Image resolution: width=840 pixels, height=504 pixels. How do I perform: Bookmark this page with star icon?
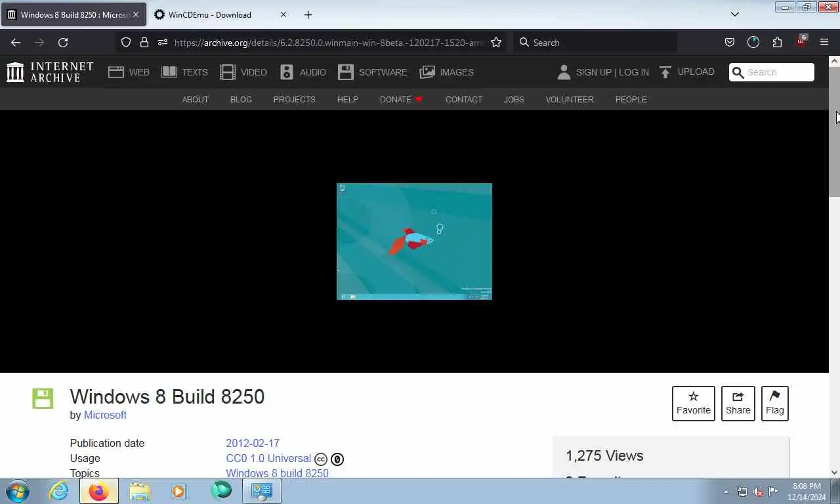tap(496, 42)
